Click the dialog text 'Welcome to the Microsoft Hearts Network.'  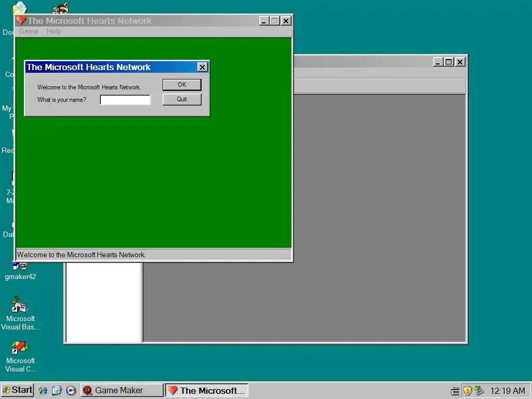(89, 87)
